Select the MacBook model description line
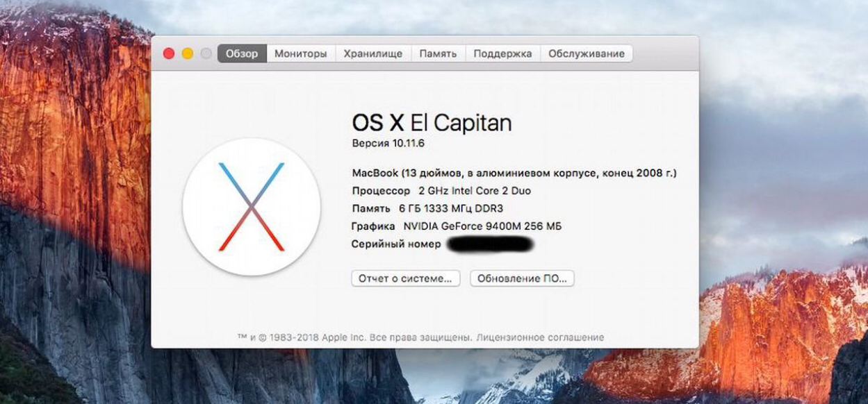This screenshot has height=404, width=868. 514,173
